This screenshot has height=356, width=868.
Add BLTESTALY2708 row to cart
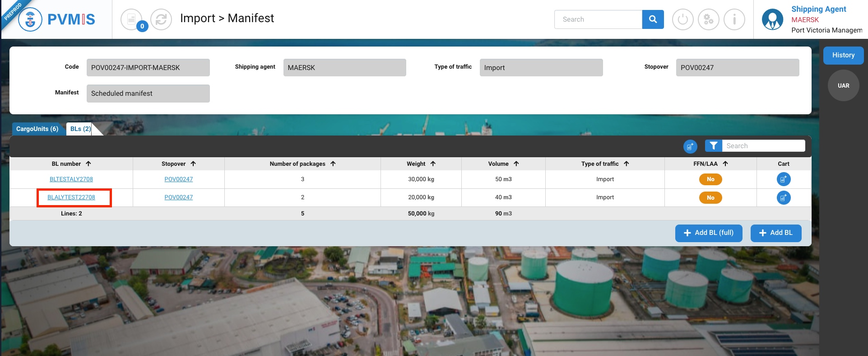click(x=783, y=179)
